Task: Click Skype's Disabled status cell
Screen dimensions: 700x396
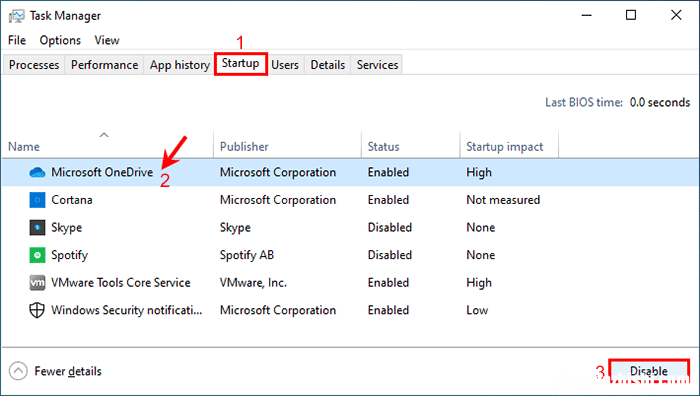Action: click(390, 227)
